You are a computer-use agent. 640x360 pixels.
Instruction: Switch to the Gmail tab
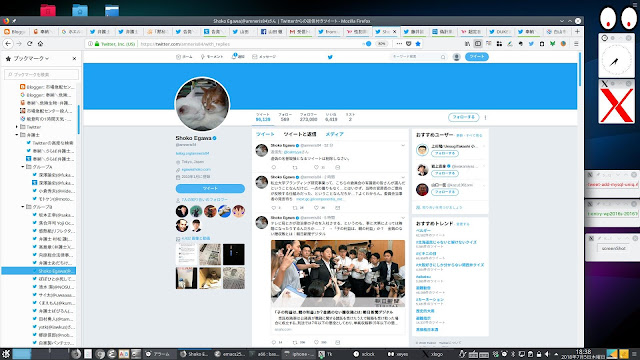pos(300,31)
